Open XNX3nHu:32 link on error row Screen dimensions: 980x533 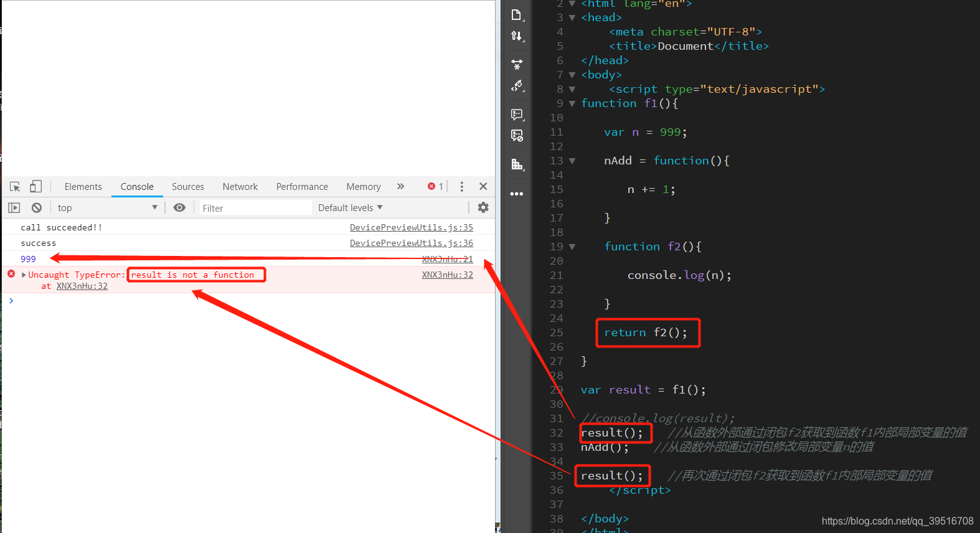(x=448, y=275)
